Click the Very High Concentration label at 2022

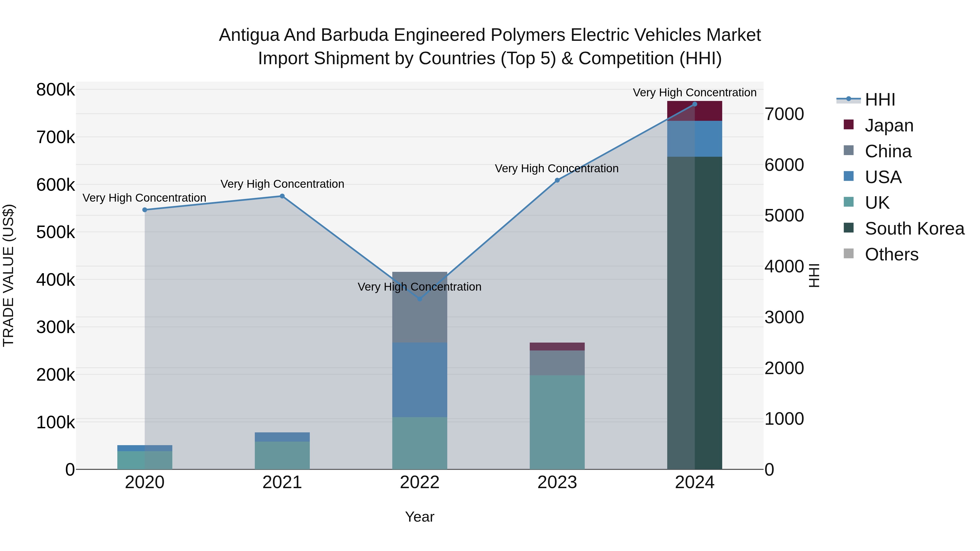tap(419, 287)
